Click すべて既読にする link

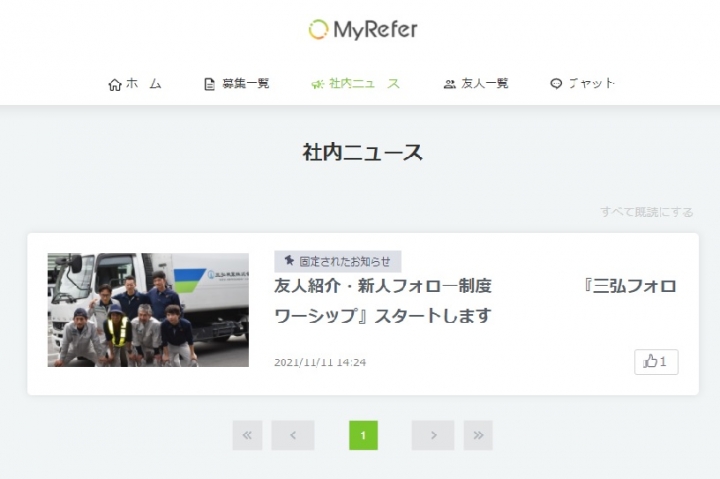(x=647, y=212)
